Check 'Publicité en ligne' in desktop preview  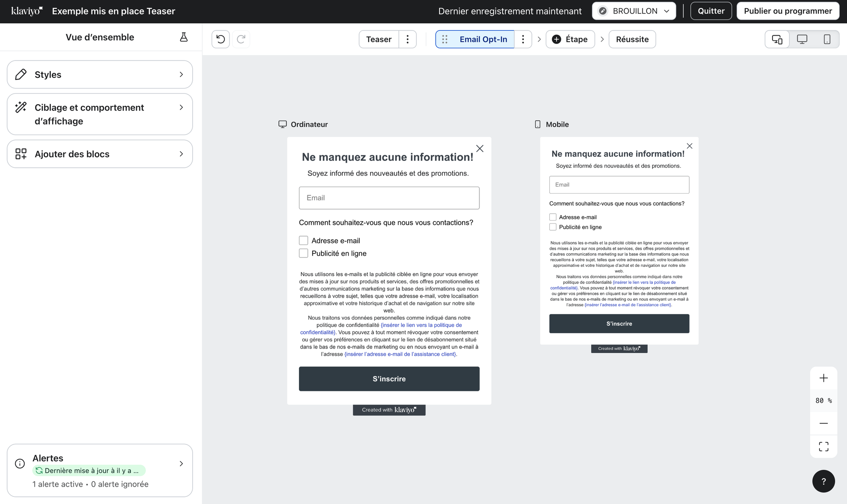pyautogui.click(x=304, y=253)
